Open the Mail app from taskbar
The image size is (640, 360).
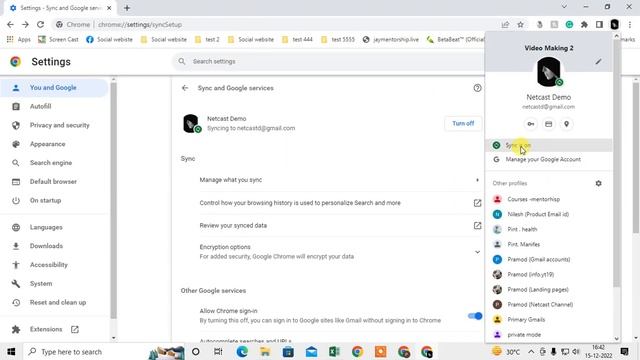point(311,351)
